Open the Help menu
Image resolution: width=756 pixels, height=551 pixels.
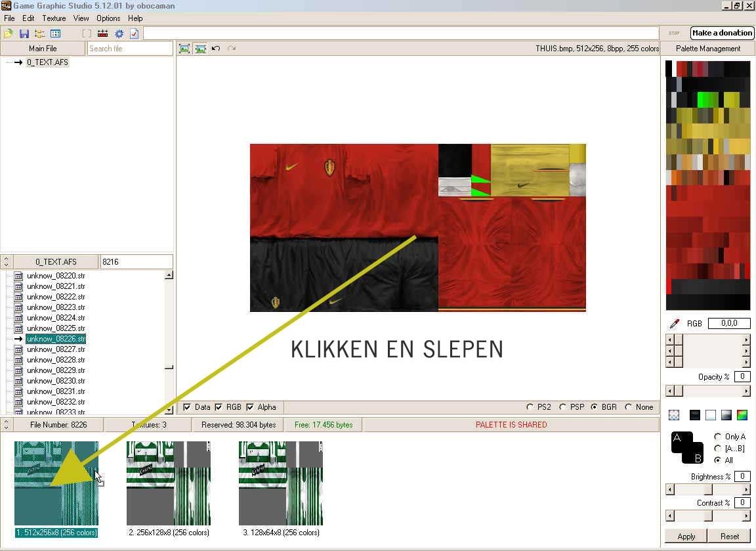(x=135, y=18)
